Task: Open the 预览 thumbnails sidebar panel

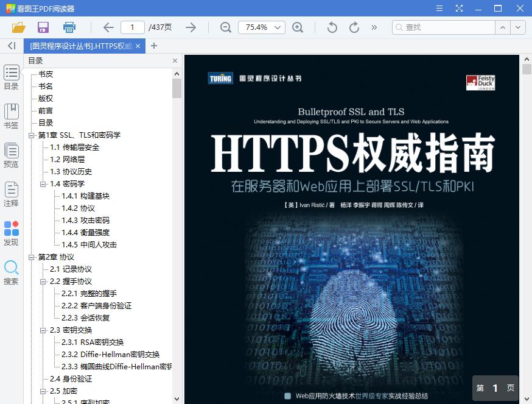Action: [11, 155]
